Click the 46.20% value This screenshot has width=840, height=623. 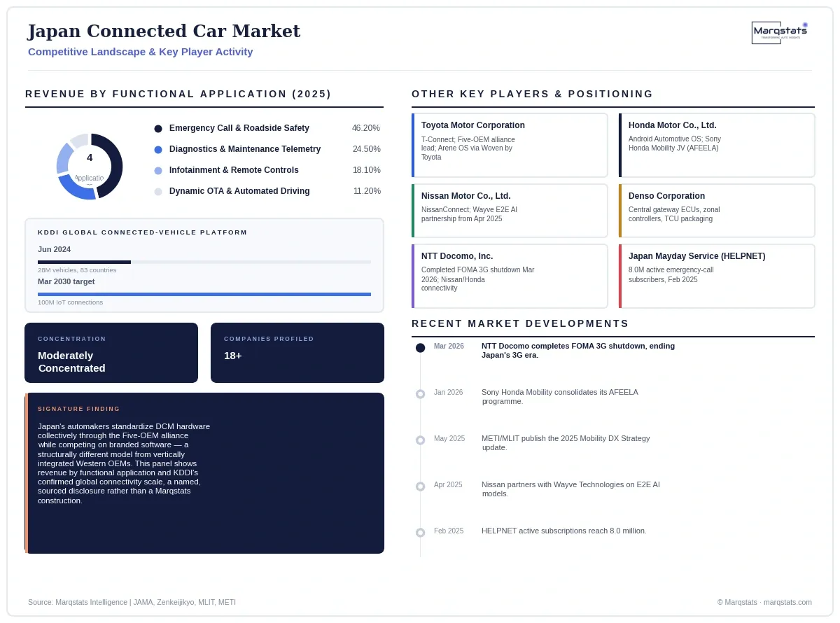[x=366, y=128]
